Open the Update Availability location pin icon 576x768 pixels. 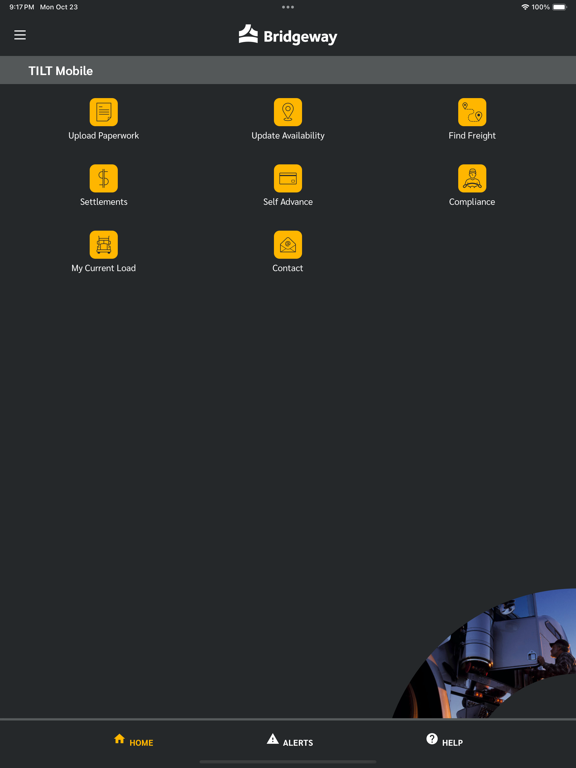pyautogui.click(x=288, y=112)
